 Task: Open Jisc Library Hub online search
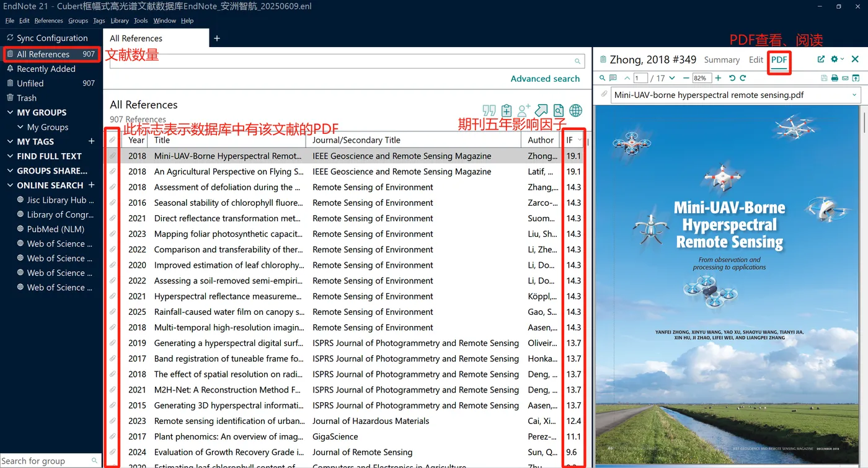(56, 200)
